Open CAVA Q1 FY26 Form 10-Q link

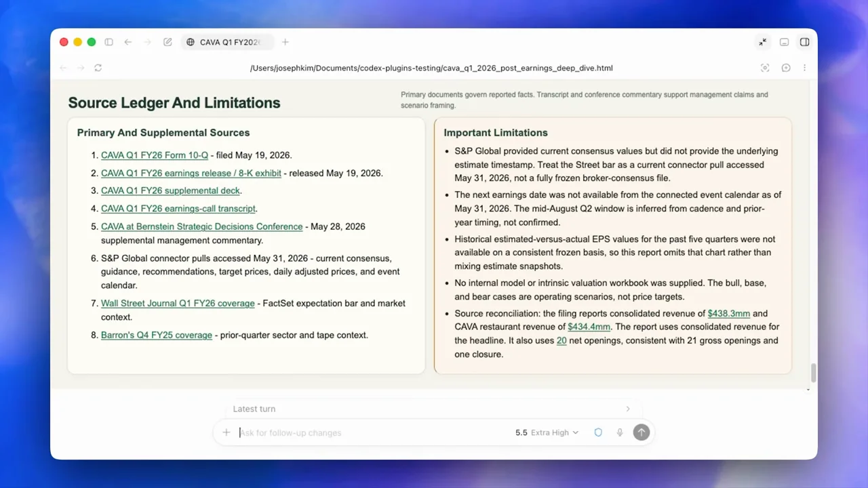pyautogui.click(x=155, y=155)
